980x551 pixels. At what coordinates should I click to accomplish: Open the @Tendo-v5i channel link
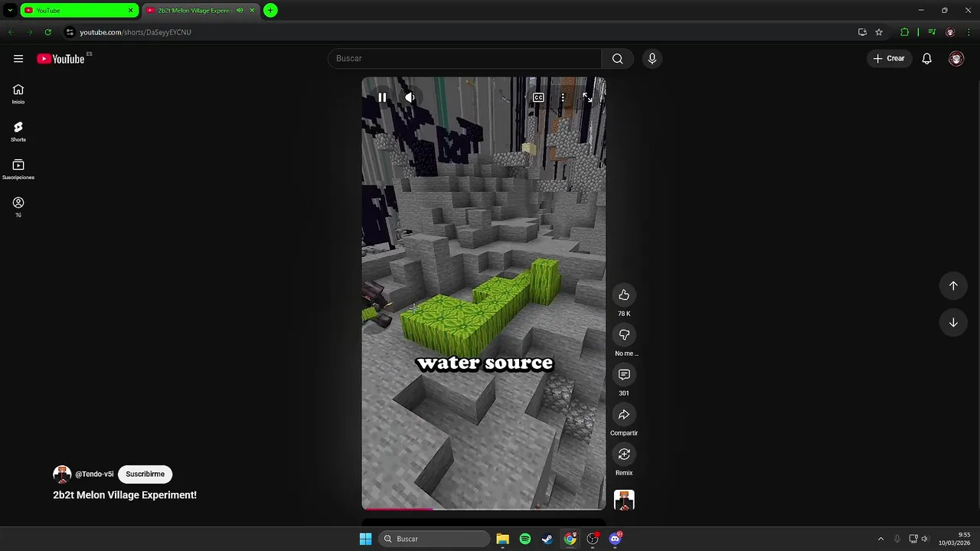94,474
